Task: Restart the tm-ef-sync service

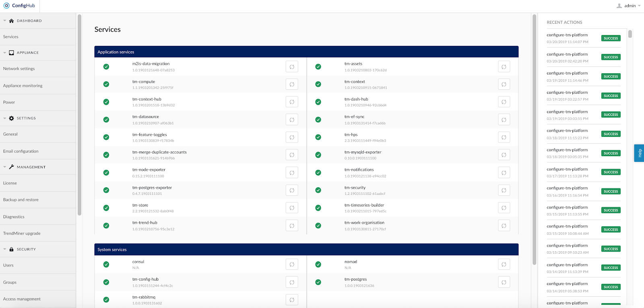Action: (504, 120)
